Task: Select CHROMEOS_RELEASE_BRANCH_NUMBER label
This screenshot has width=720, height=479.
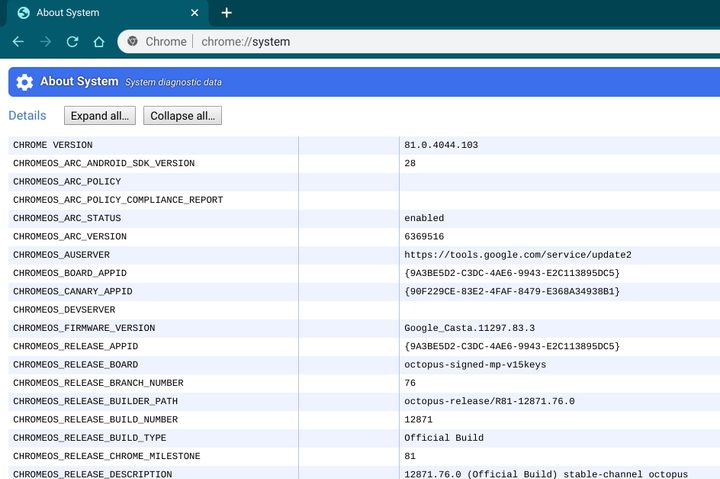Action: click(x=98, y=383)
